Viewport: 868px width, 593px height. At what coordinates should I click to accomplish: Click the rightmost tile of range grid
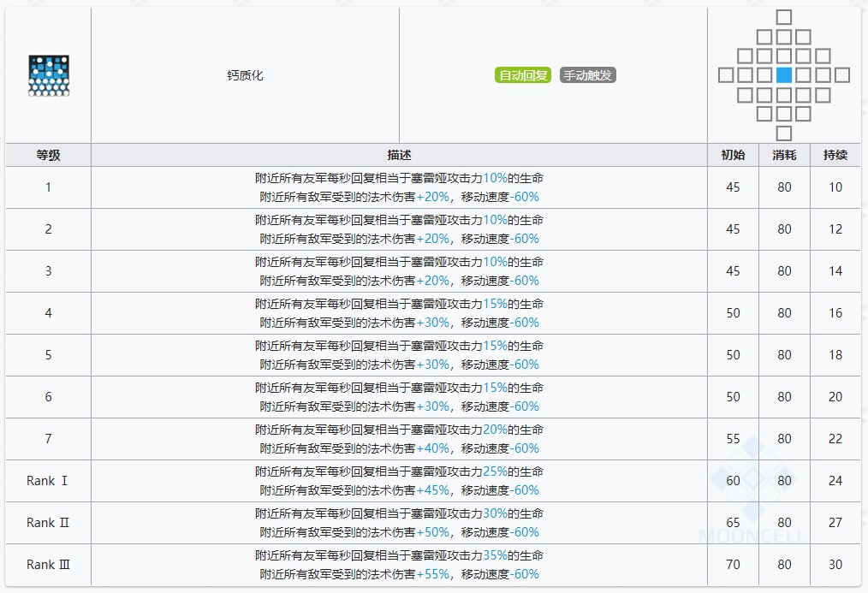coord(842,75)
